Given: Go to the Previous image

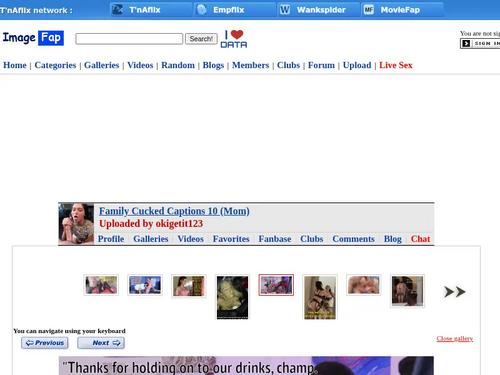Looking at the screenshot, I should tap(45, 343).
